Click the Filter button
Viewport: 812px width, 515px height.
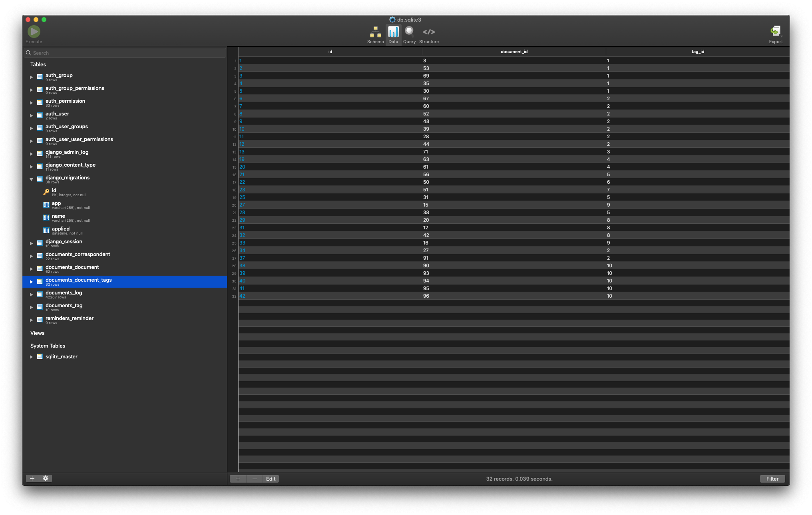coord(772,479)
